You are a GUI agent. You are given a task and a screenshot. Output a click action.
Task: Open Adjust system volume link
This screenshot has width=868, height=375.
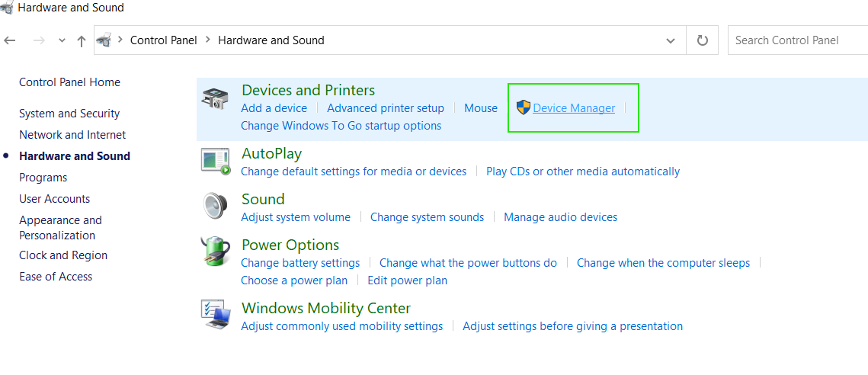[x=296, y=217]
